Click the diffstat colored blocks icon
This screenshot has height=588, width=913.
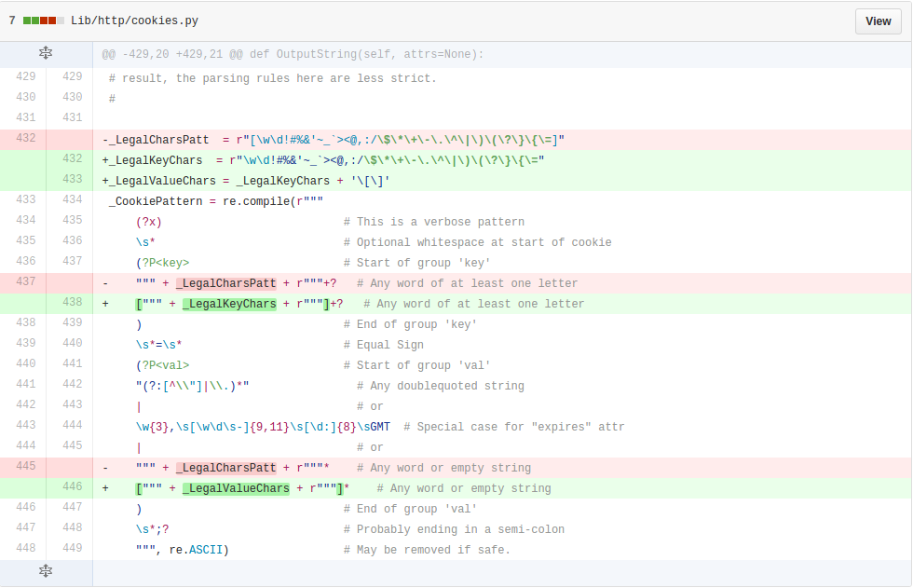tap(44, 21)
